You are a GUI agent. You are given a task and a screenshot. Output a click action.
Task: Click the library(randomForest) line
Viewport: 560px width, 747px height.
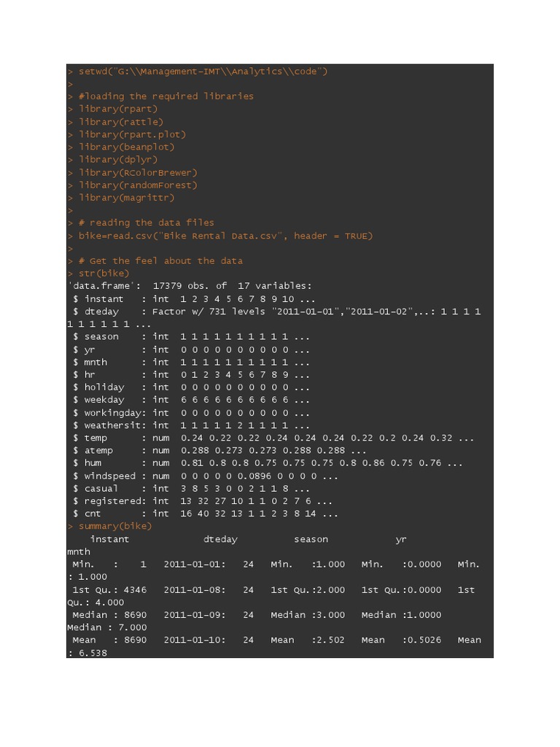(138, 185)
